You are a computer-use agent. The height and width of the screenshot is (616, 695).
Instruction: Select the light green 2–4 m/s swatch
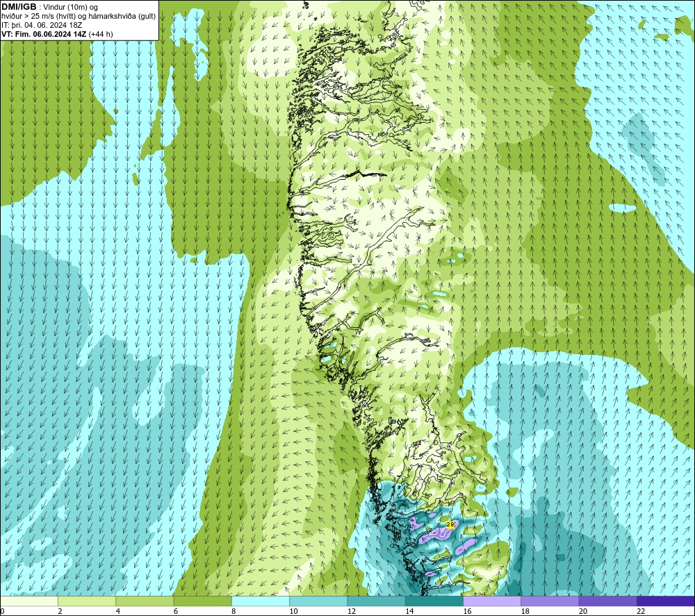pos(87,601)
